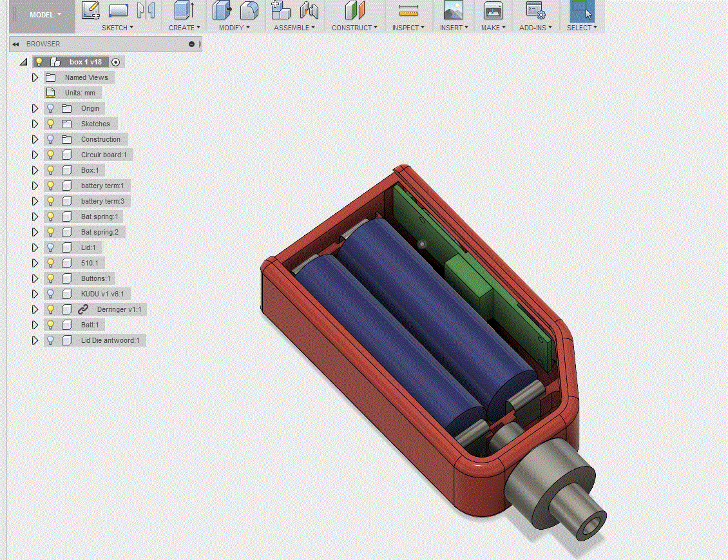The image size is (728, 560).
Task: Open the CONSTRUCT menu
Action: 355,28
